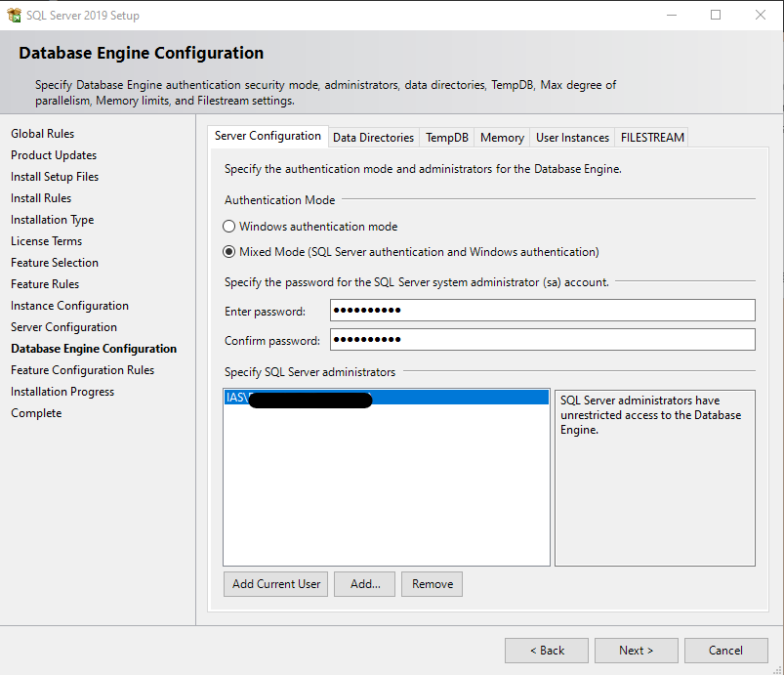Open the Server Configuration tab
784x675 pixels.
(268, 136)
